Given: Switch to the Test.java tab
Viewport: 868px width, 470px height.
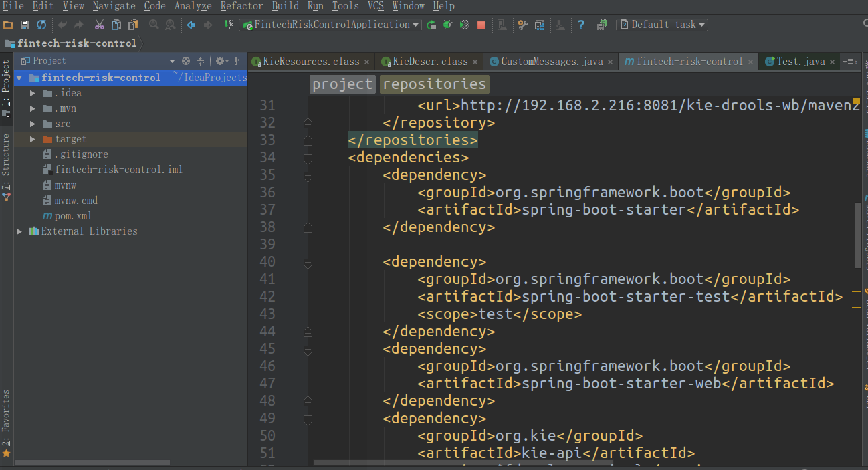Looking at the screenshot, I should 800,61.
